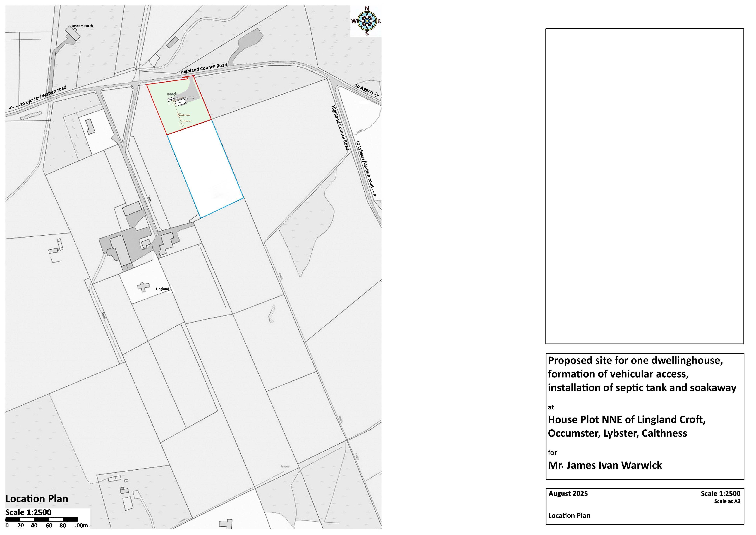
Task: Click the large 'Location Plan' heading at lower-left
Action: (37, 499)
